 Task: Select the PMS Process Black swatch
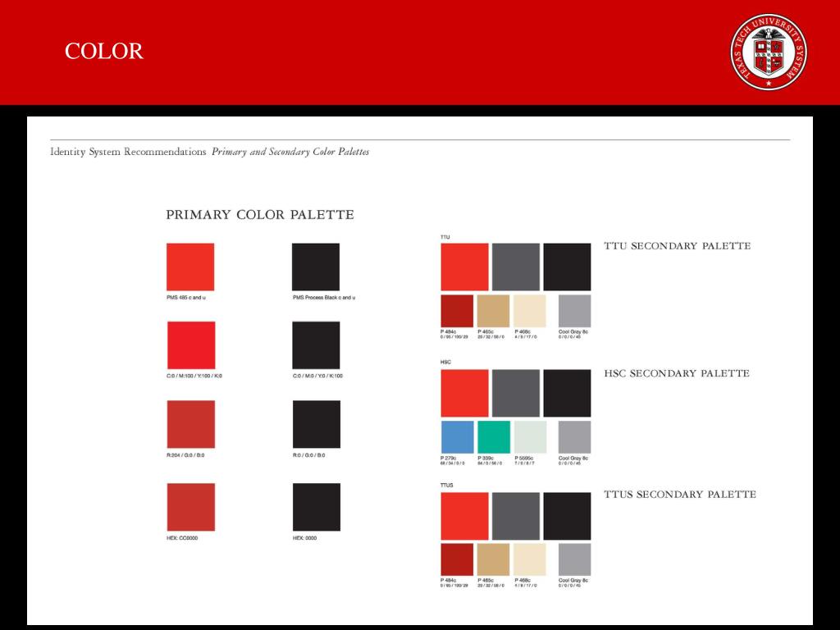316,267
